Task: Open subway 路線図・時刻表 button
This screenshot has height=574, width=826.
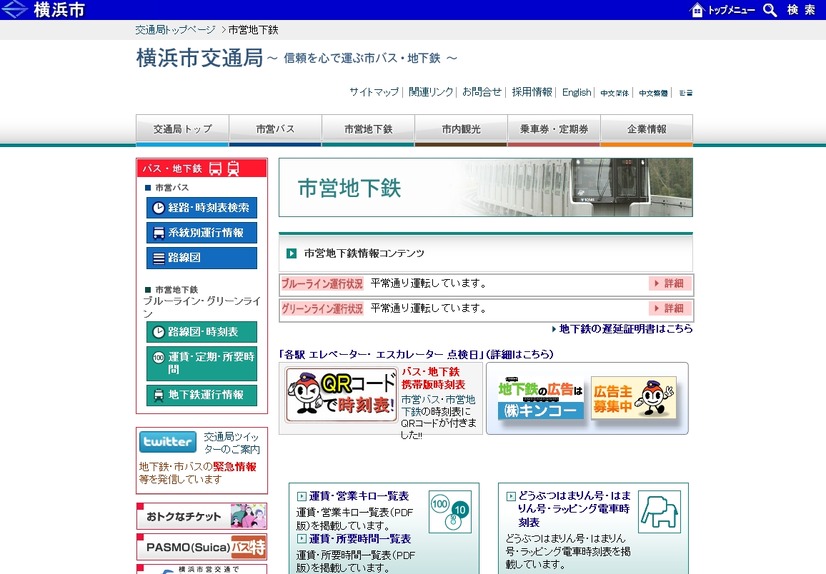Action: tap(202, 332)
